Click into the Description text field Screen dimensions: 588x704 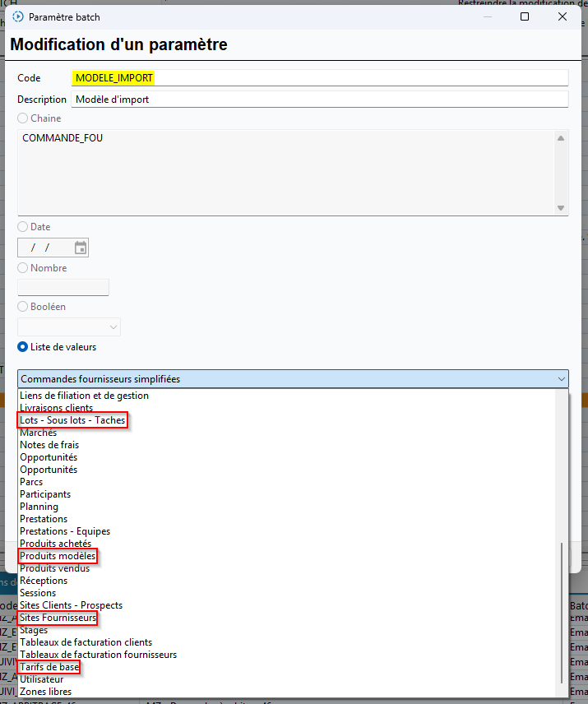(319, 100)
